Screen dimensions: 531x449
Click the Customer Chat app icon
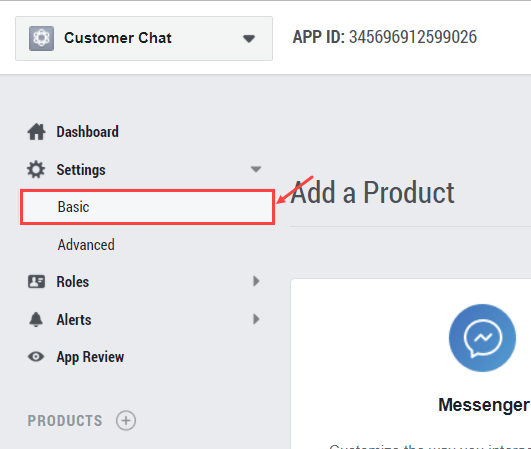[41, 38]
